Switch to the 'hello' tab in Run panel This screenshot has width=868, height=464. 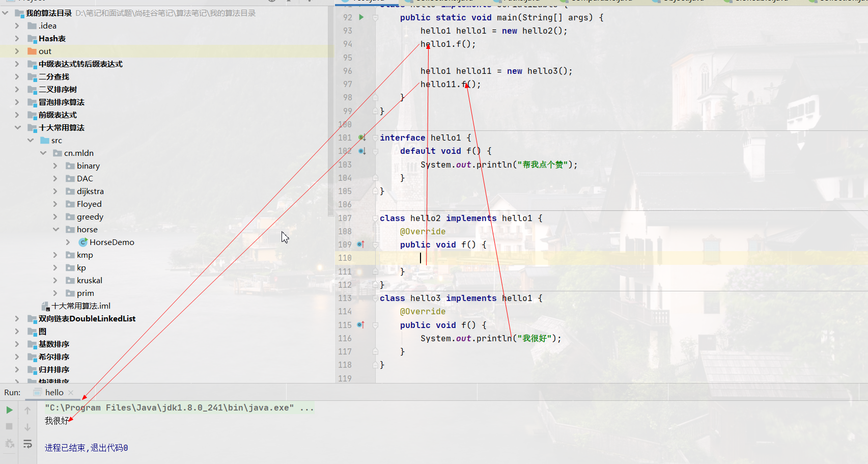54,392
